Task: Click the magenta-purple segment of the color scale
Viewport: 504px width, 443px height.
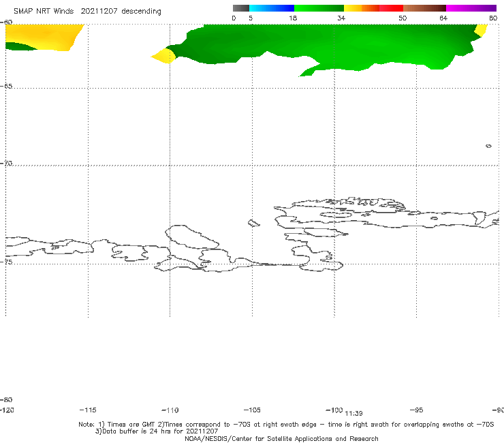Action: (471, 8)
